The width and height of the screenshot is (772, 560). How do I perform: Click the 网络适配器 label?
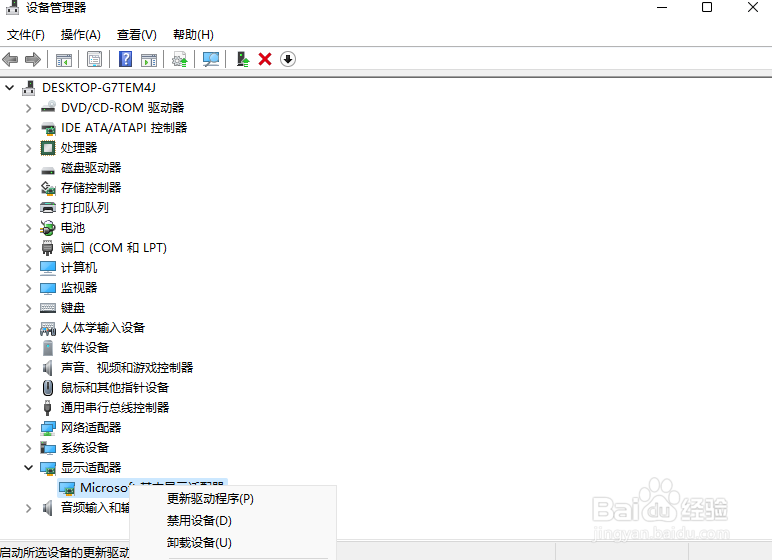tap(91, 428)
